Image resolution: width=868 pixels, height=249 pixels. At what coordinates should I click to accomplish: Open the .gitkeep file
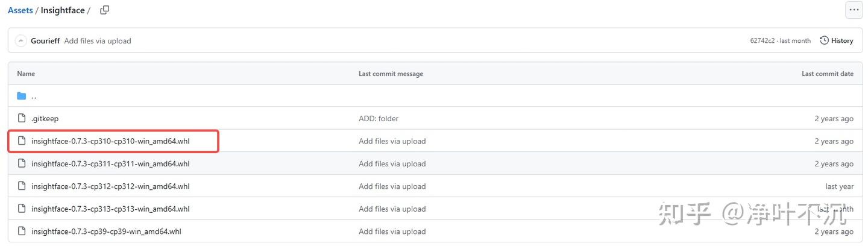point(45,119)
